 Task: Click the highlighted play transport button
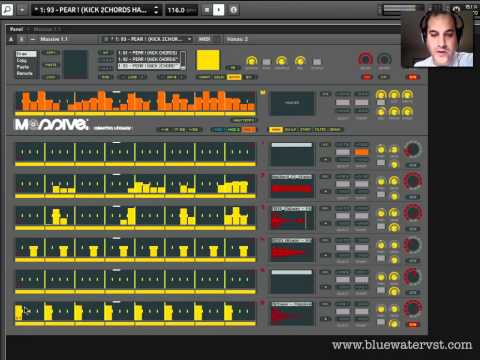pos(219,10)
